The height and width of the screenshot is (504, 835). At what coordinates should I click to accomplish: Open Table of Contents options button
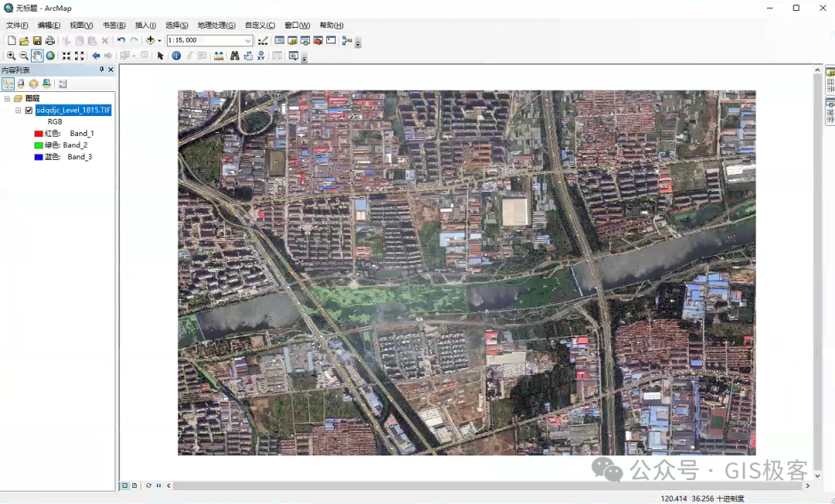63,83
